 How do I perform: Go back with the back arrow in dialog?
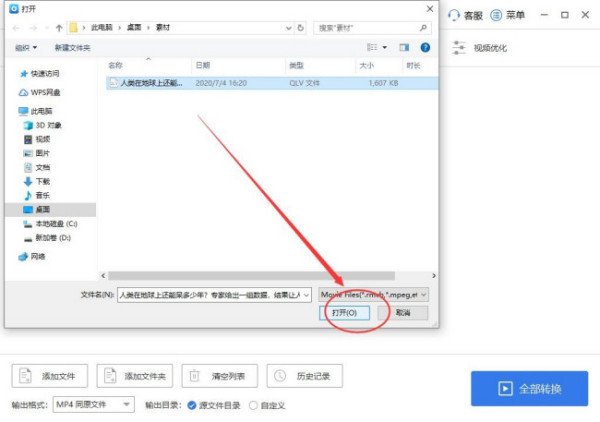click(16, 28)
